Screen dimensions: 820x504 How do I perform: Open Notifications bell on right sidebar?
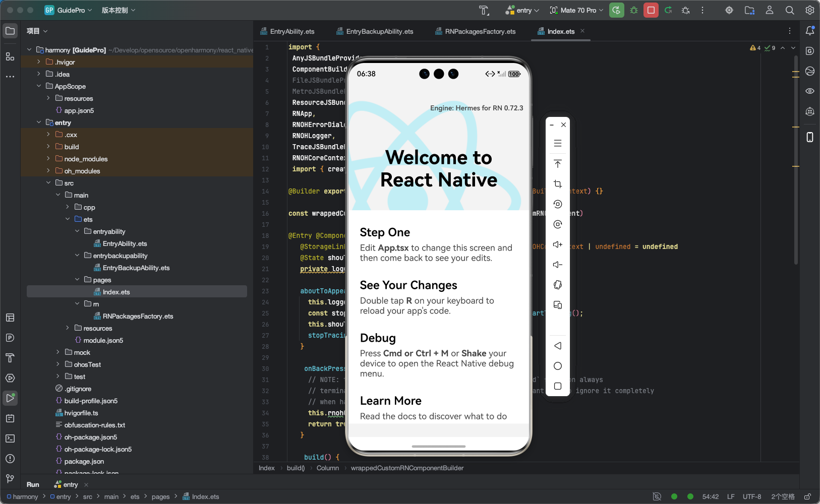tap(810, 31)
